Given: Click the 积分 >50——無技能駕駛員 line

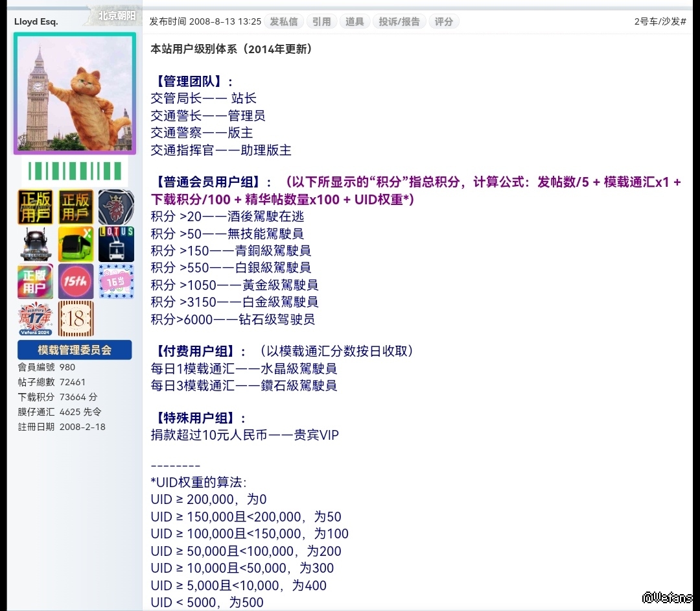Looking at the screenshot, I should [x=227, y=234].
